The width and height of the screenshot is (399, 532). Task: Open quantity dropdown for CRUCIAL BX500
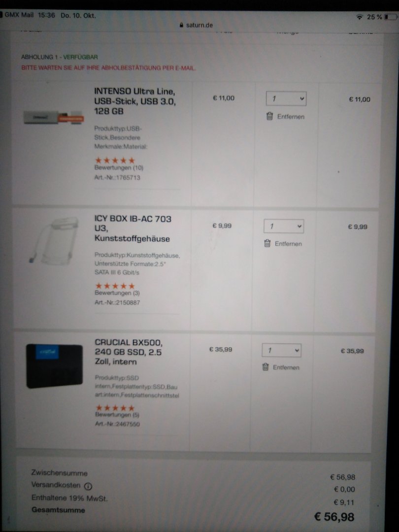[282, 350]
